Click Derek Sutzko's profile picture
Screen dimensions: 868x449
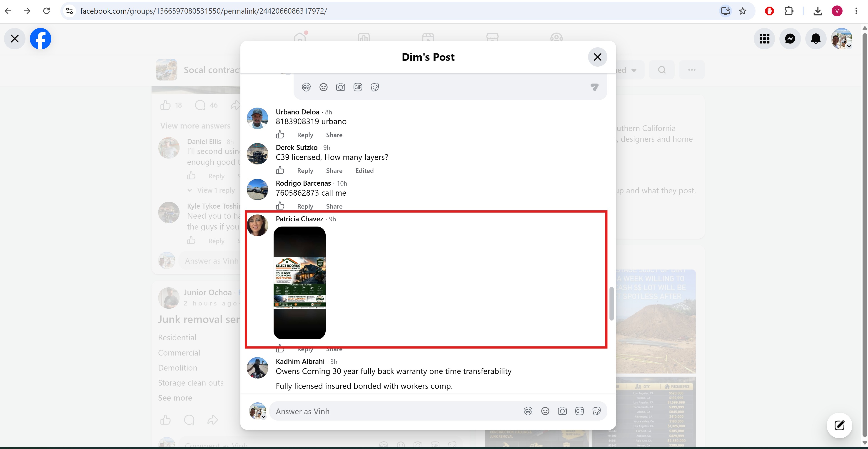257,154
